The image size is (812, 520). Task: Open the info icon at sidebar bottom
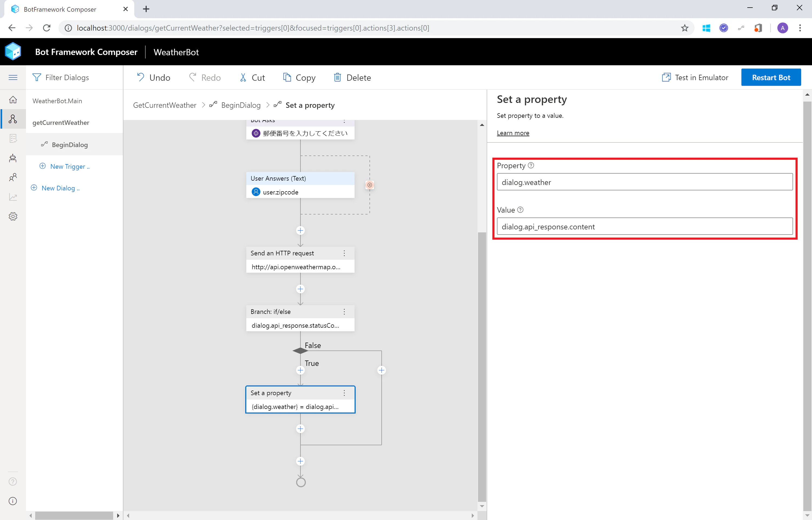tap(13, 501)
